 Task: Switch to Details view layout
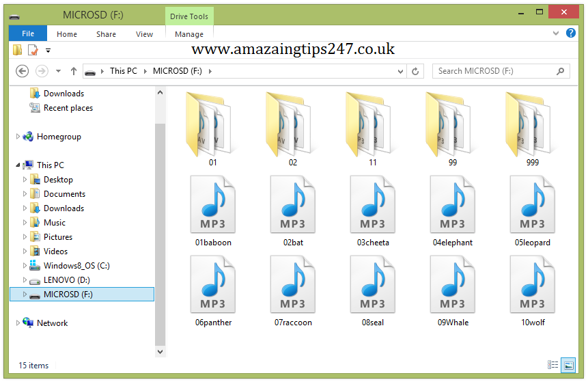(x=552, y=365)
